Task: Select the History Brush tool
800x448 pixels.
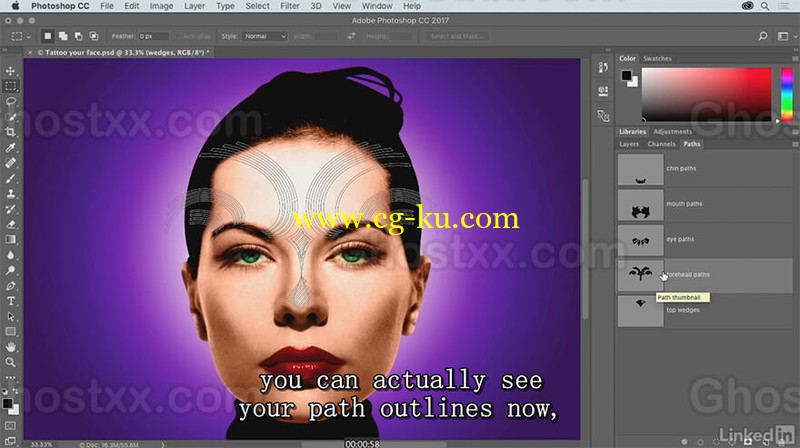Action: pyautogui.click(x=10, y=209)
